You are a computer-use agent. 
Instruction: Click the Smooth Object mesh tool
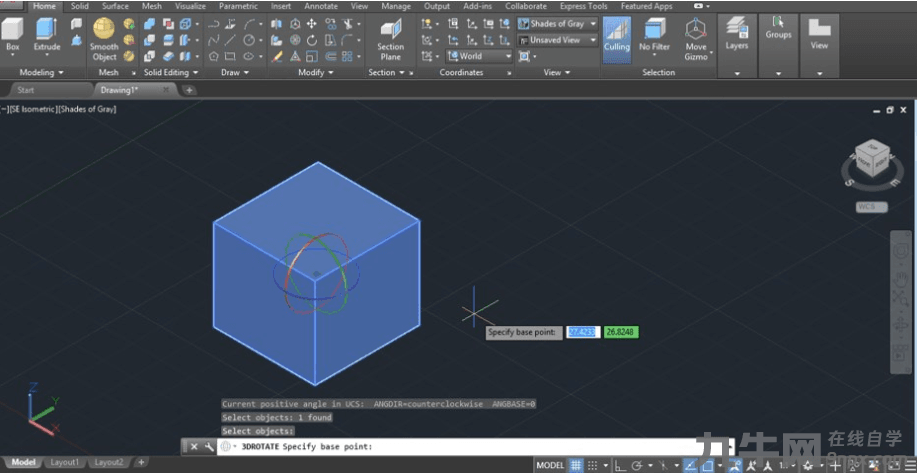(x=104, y=40)
